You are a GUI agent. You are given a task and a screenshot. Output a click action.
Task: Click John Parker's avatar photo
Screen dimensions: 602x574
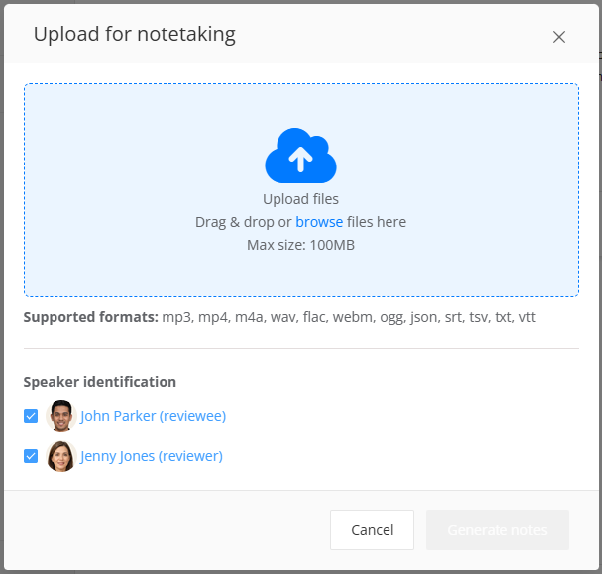61,416
